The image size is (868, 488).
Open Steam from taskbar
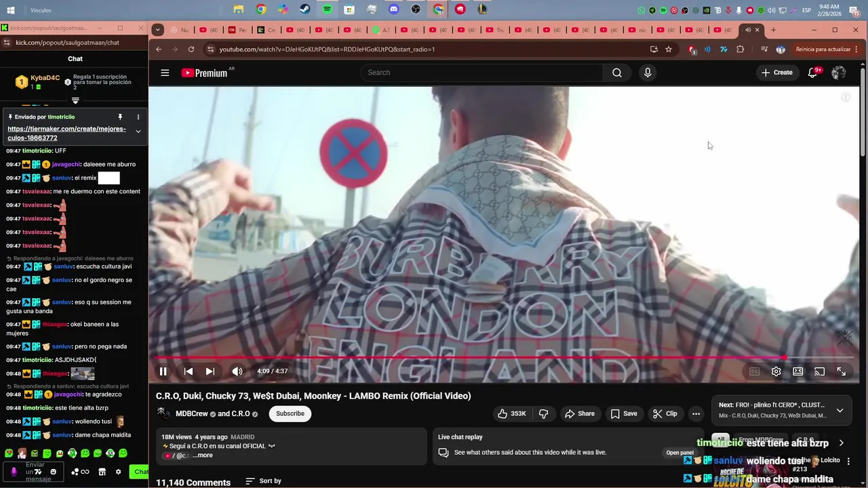click(x=305, y=9)
